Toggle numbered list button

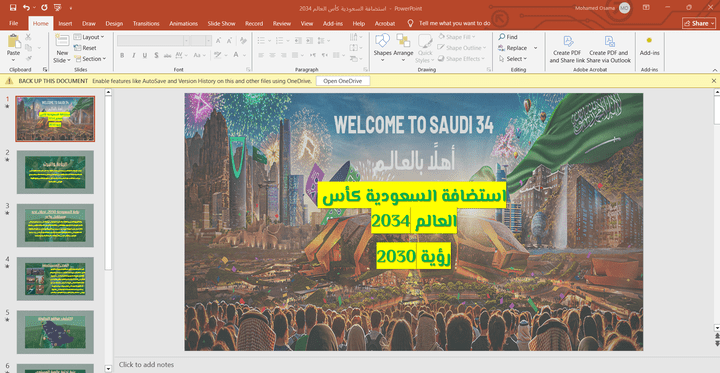click(281, 41)
